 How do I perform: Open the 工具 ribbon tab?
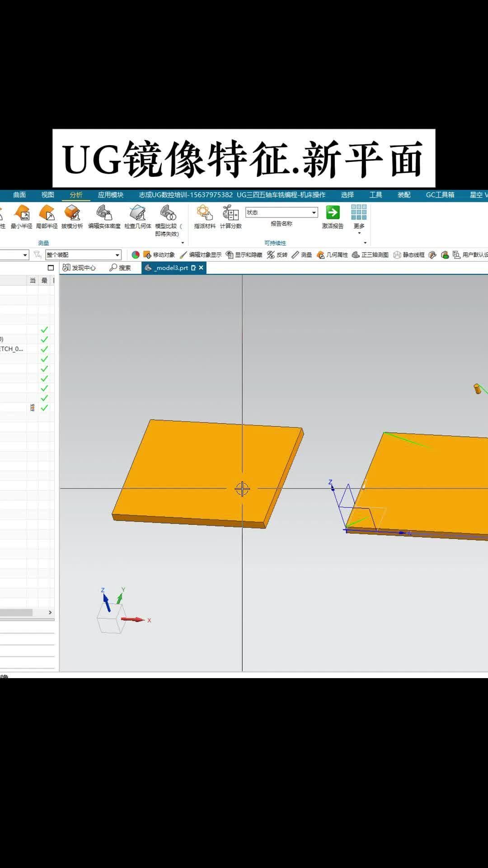(376, 195)
